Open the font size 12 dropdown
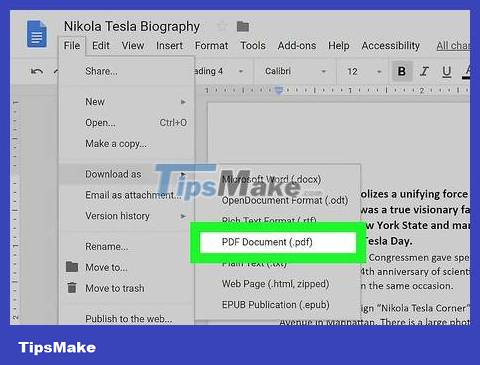 364,71
